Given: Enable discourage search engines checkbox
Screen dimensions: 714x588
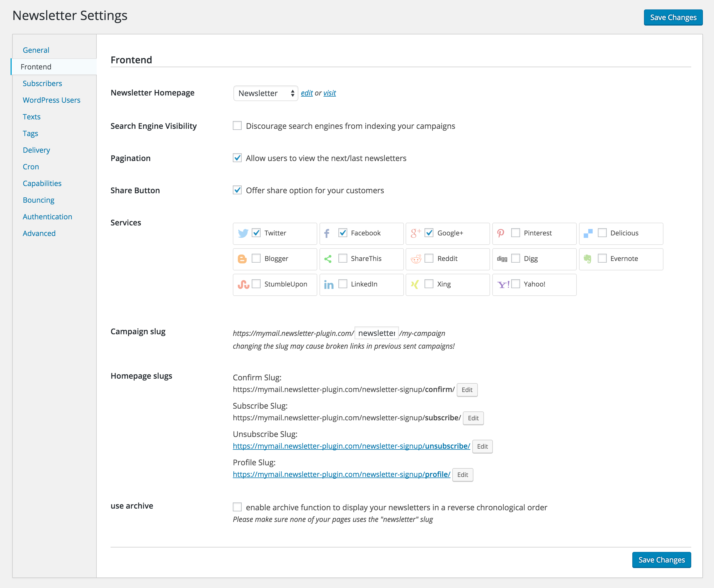Looking at the screenshot, I should (x=237, y=126).
